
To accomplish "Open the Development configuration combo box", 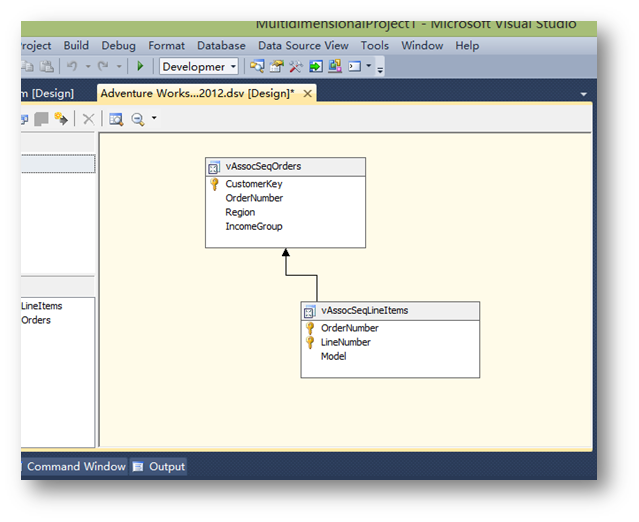I will tap(199, 66).
